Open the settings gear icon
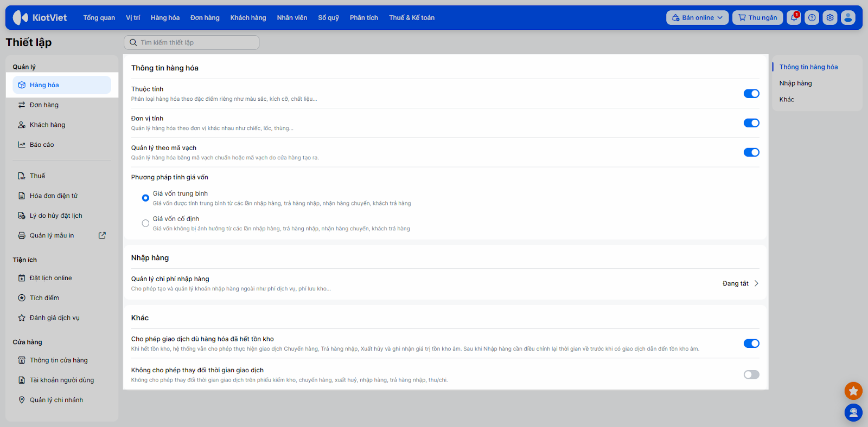Viewport: 868px width, 427px height. pos(830,18)
